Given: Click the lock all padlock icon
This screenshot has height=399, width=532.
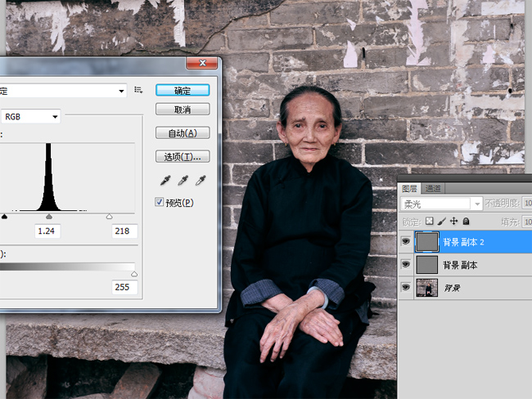Looking at the screenshot, I should [x=466, y=221].
